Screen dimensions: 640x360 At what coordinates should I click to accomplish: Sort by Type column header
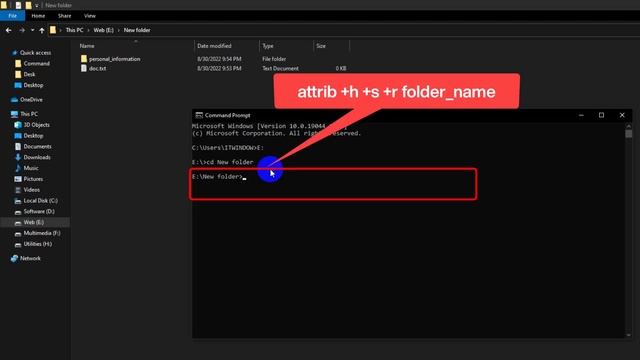[268, 46]
